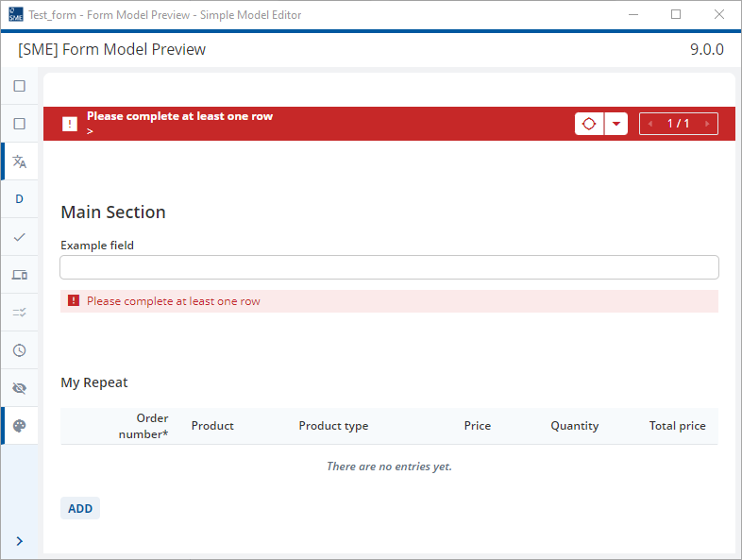Select the checkmark validation icon in sidebar
This screenshot has height=560, width=742.
20,237
